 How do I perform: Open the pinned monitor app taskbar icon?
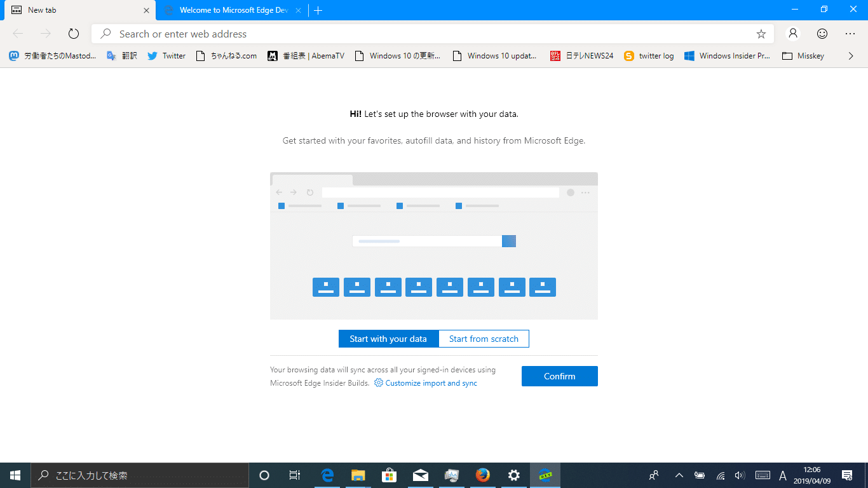pos(452,475)
